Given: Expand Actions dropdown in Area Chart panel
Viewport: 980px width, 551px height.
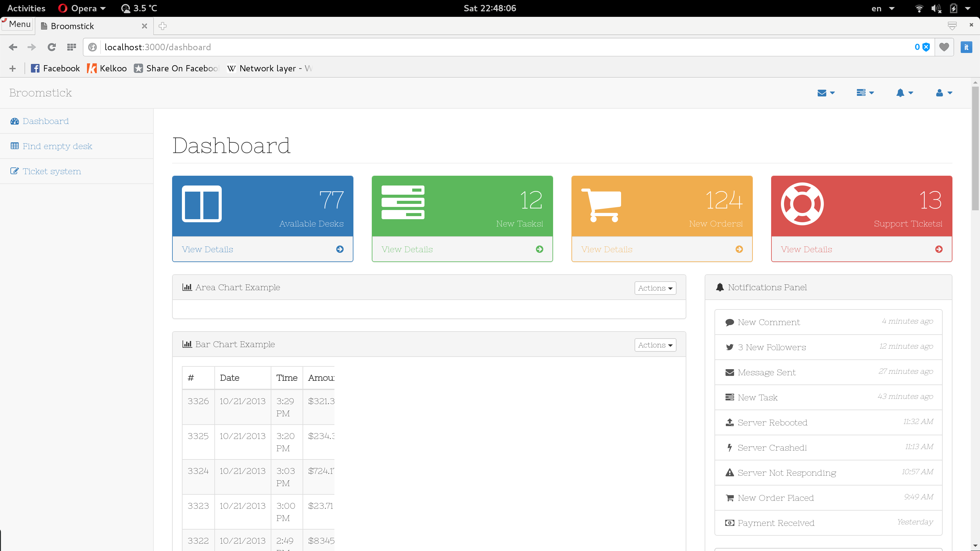Looking at the screenshot, I should (655, 288).
